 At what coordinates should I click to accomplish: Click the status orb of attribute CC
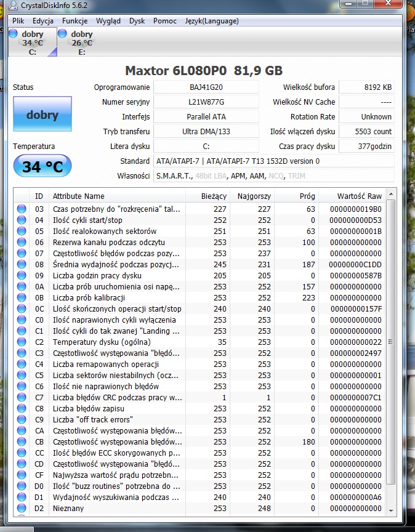(22, 453)
